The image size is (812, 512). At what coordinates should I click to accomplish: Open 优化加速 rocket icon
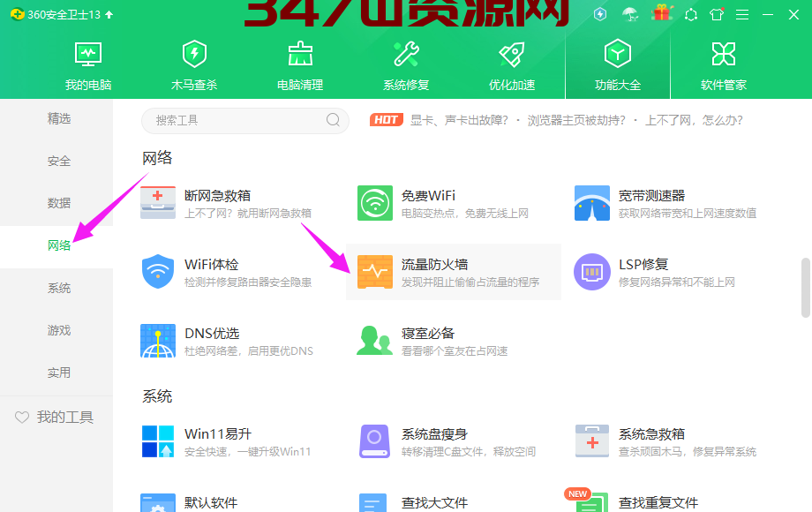tap(512, 55)
